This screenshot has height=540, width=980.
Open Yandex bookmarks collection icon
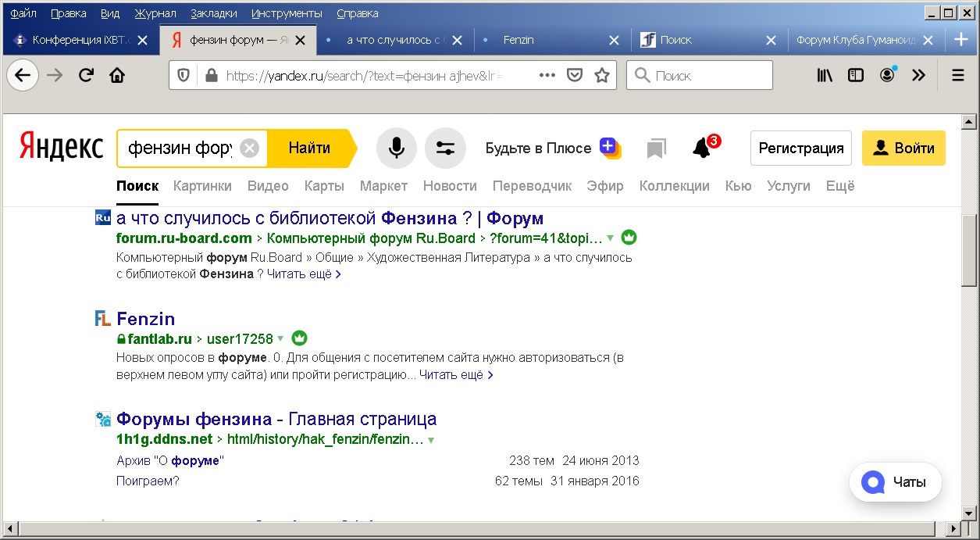point(656,148)
